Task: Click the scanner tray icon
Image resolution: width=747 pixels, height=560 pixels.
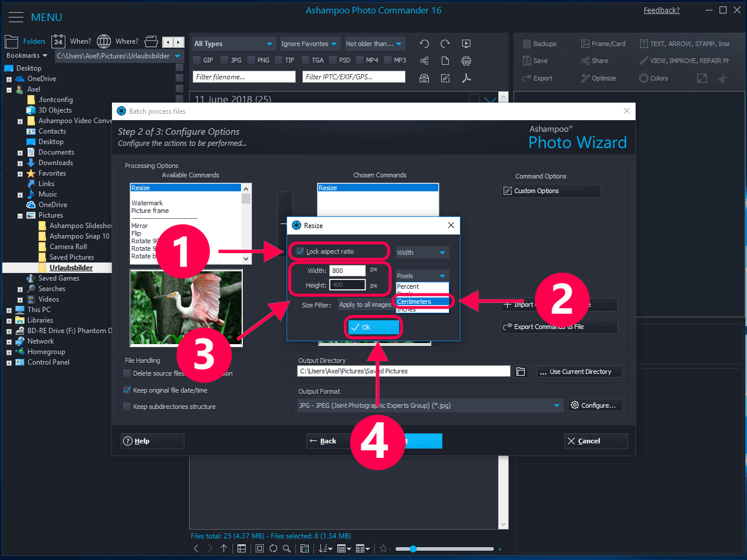Action: (x=424, y=78)
